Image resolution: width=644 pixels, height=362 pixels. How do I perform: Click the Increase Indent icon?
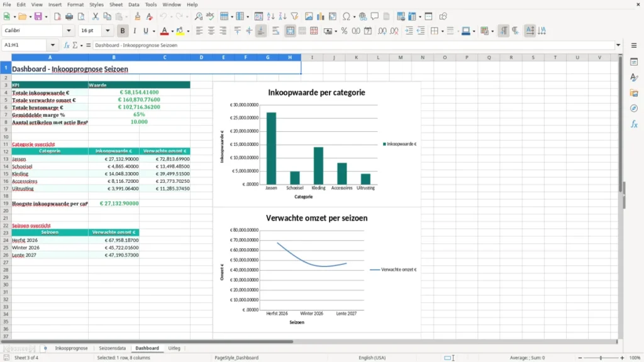click(409, 31)
